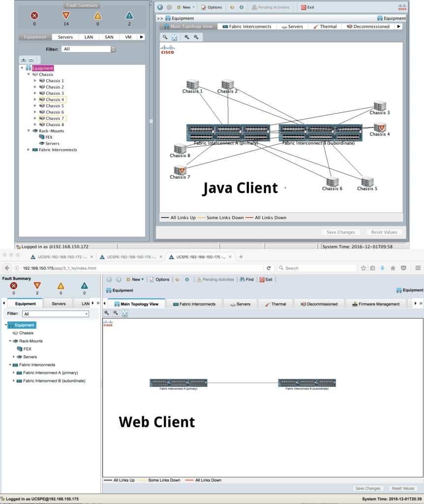Click the expand all plus icon in Java client tree
Screen dimensions: 424x504
pyautogui.click(x=24, y=60)
